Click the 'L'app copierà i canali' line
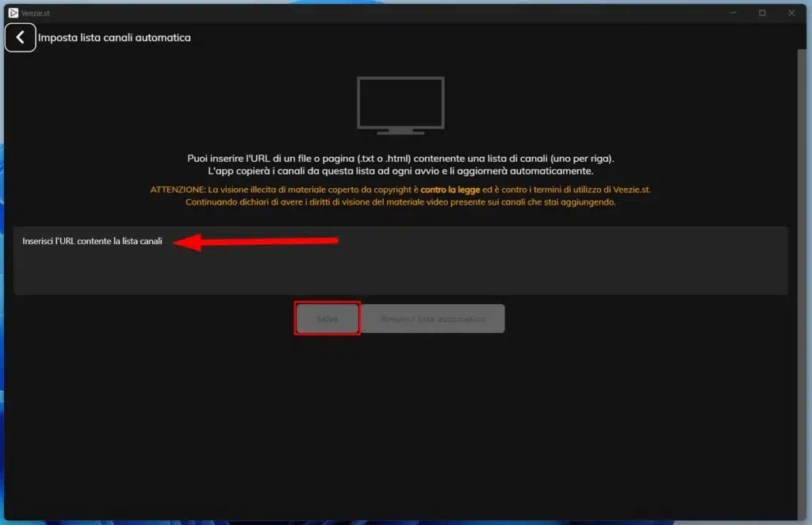 point(400,171)
